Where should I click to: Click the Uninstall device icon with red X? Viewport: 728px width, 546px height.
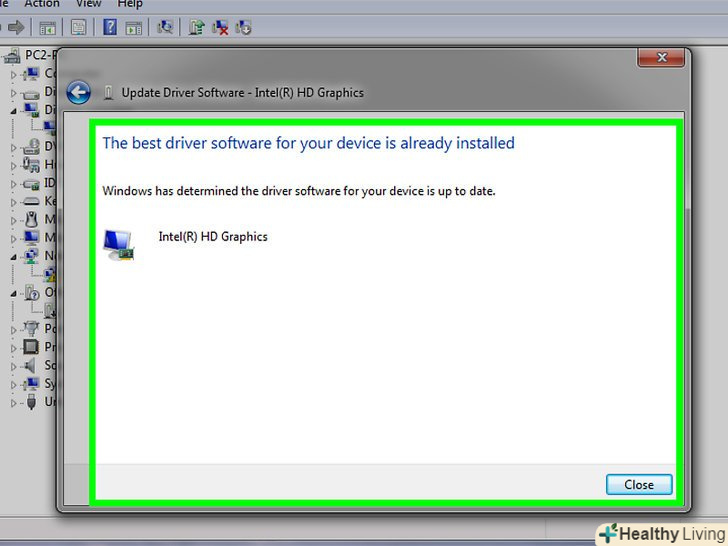point(220,28)
